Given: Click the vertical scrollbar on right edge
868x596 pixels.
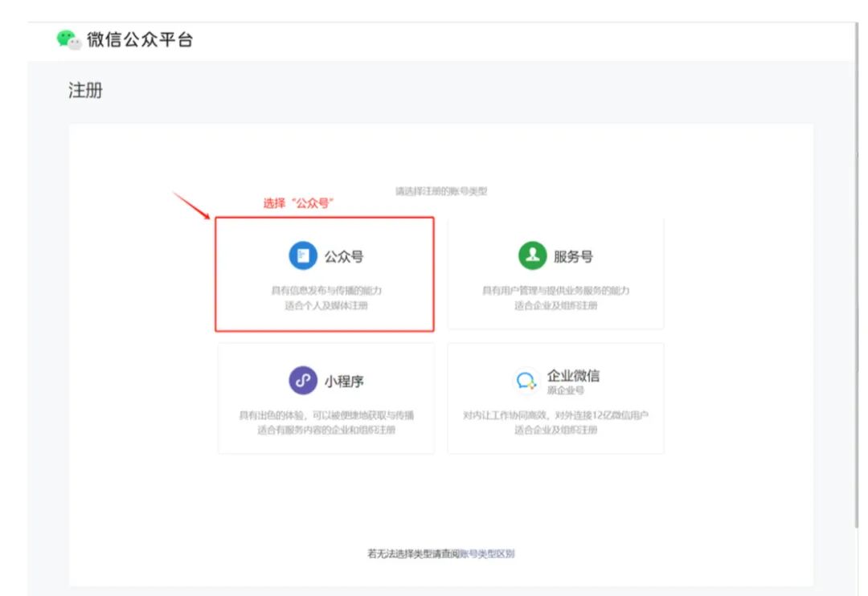Looking at the screenshot, I should click(x=857, y=276).
